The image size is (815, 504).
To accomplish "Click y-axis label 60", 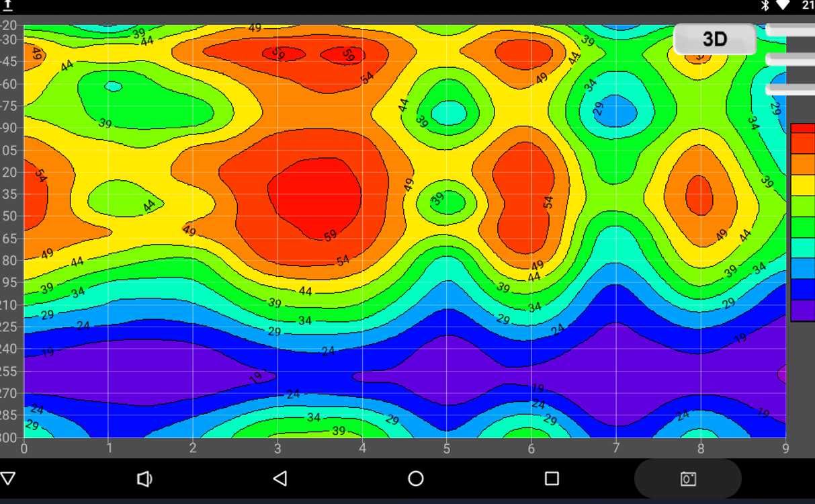I will click(10, 84).
